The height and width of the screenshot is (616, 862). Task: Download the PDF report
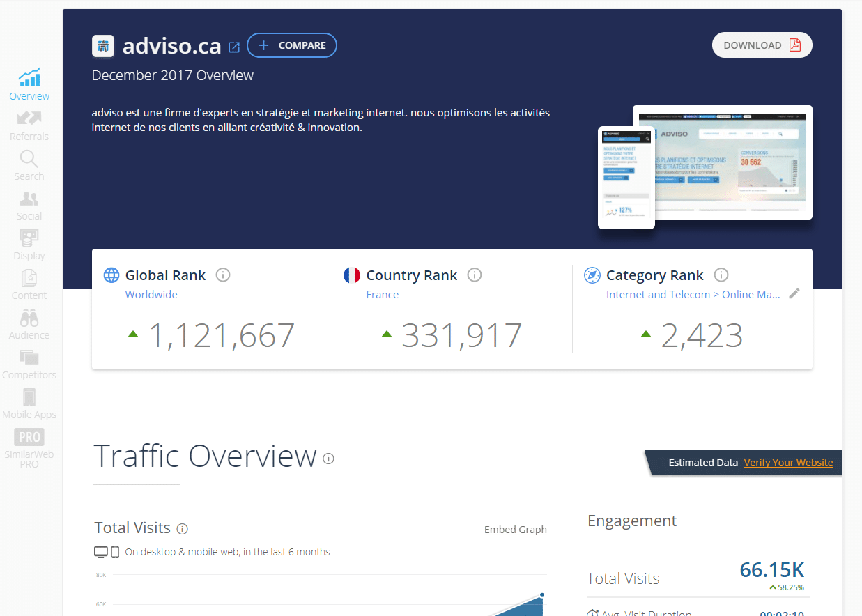762,45
